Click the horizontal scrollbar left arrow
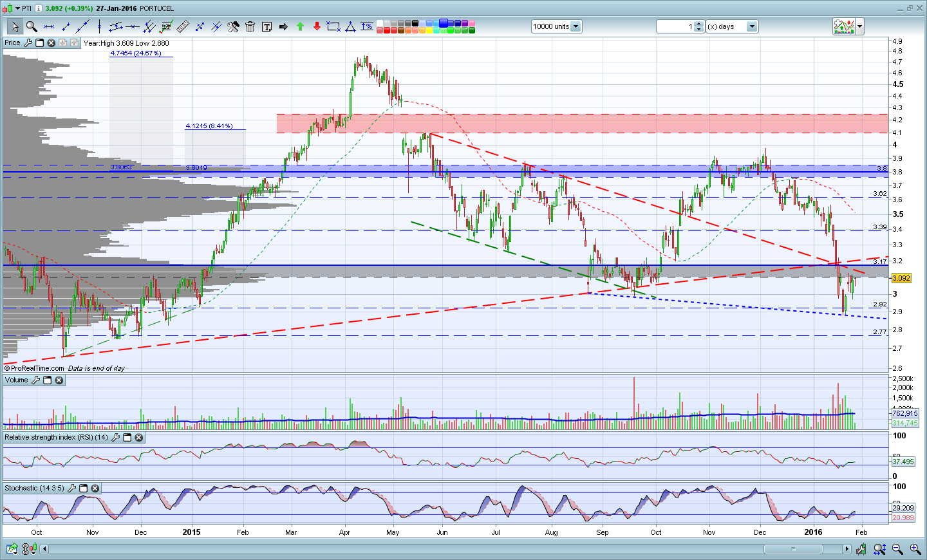The image size is (927, 560). click(x=44, y=549)
